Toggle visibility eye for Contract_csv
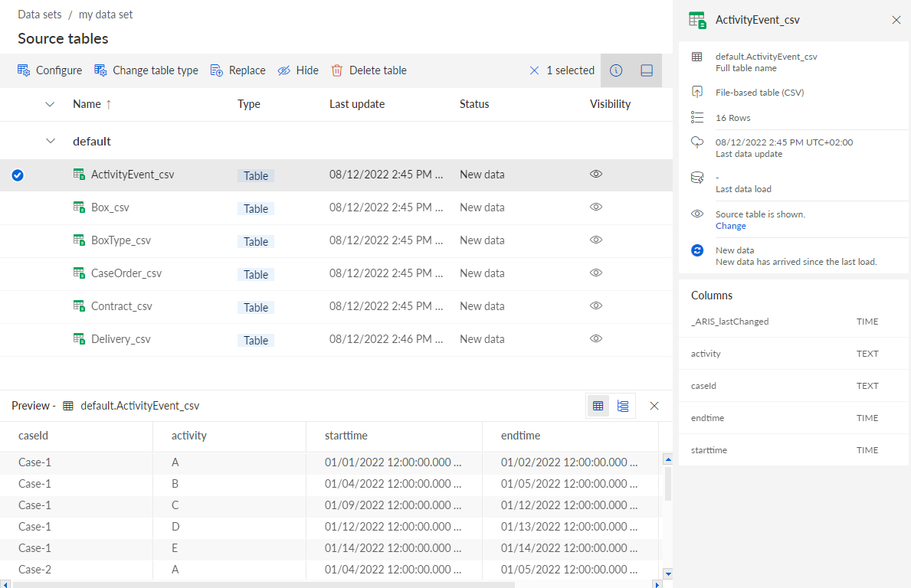Image resolution: width=911 pixels, height=588 pixels. point(596,306)
